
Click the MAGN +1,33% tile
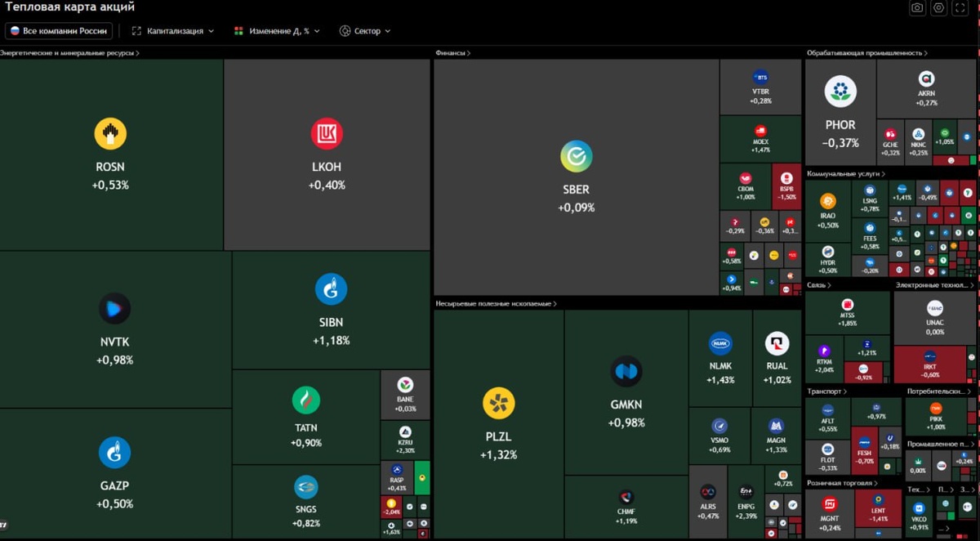click(777, 436)
